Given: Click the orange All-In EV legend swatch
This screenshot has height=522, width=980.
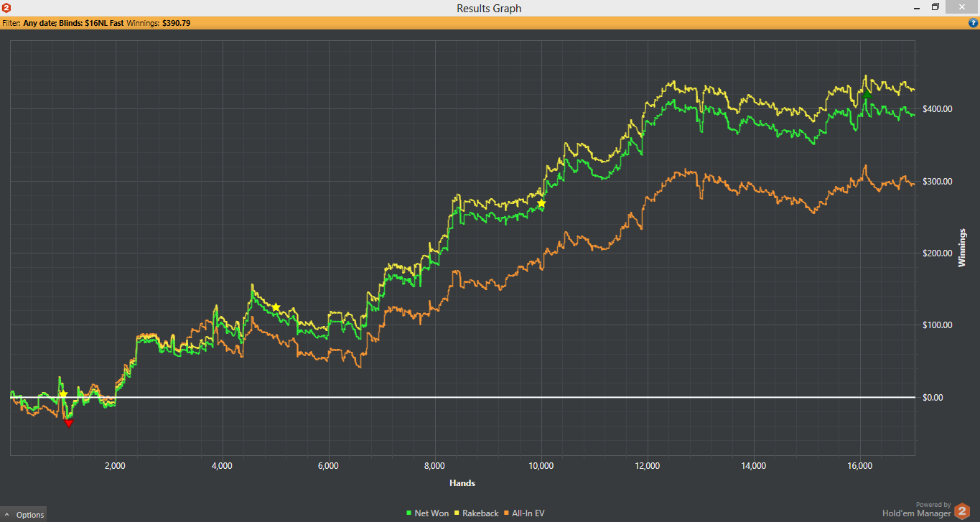Looking at the screenshot, I should pos(507,513).
